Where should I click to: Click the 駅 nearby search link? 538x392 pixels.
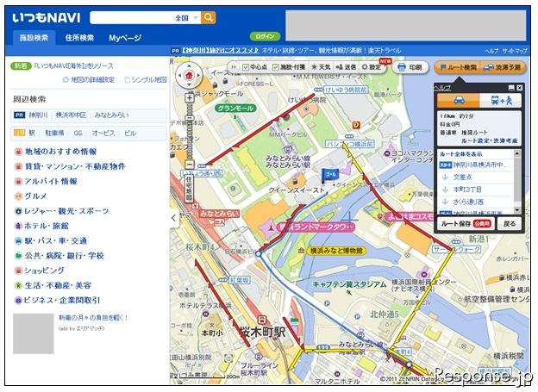click(32, 133)
